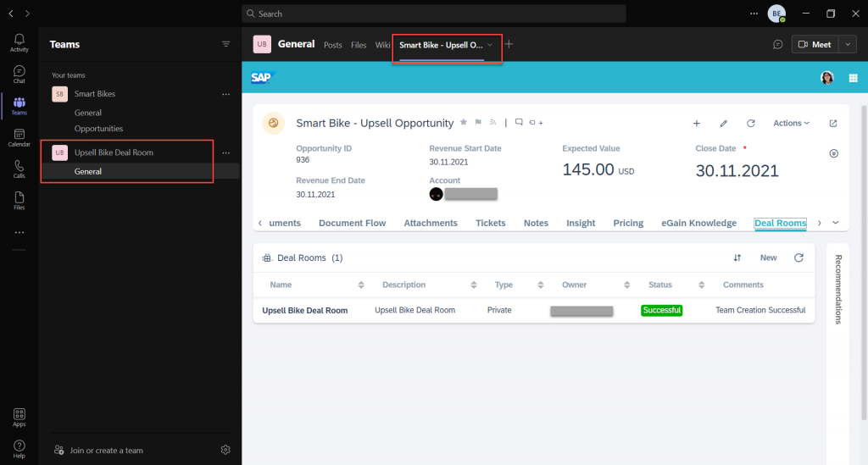The image size is (868, 465).
Task: Switch to the Posts tab
Action: point(332,45)
